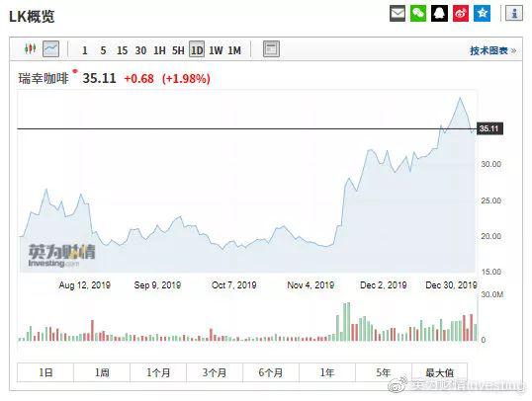Click the +1.98% change percentage
This screenshot has width=532, height=401.
tap(186, 79)
